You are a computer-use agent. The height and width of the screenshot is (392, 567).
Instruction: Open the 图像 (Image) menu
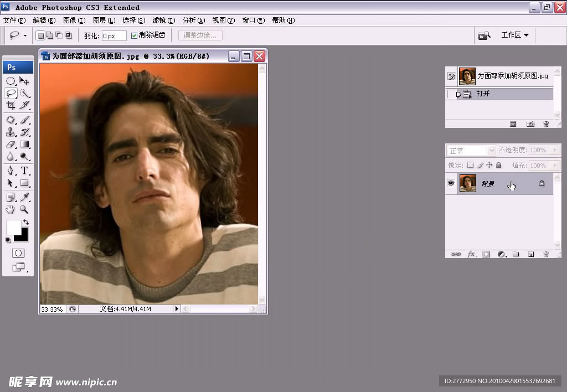(x=74, y=20)
